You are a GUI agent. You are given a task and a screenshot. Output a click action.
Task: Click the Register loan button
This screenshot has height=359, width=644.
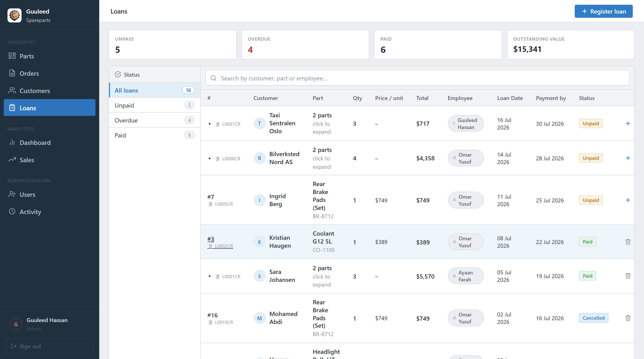point(604,11)
